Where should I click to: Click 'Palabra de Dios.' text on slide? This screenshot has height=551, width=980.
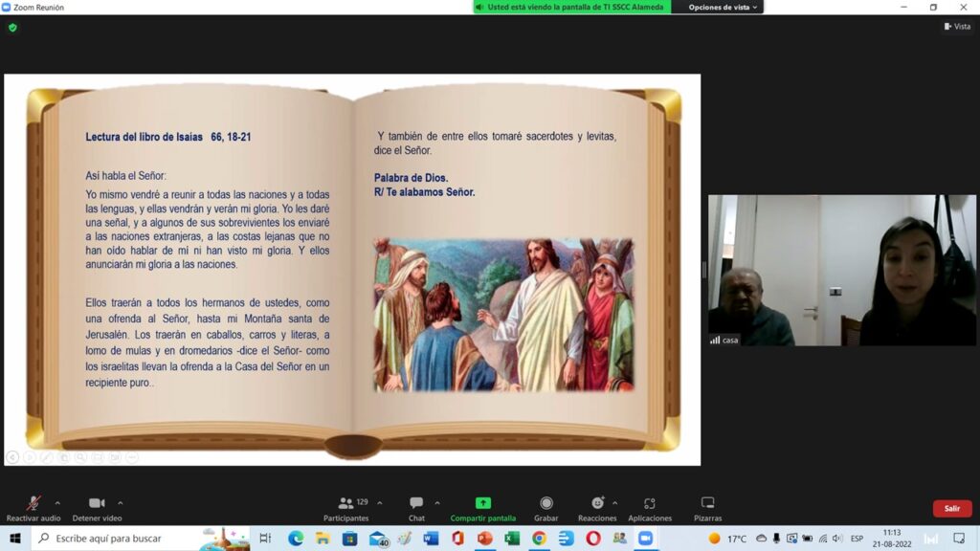(x=411, y=178)
